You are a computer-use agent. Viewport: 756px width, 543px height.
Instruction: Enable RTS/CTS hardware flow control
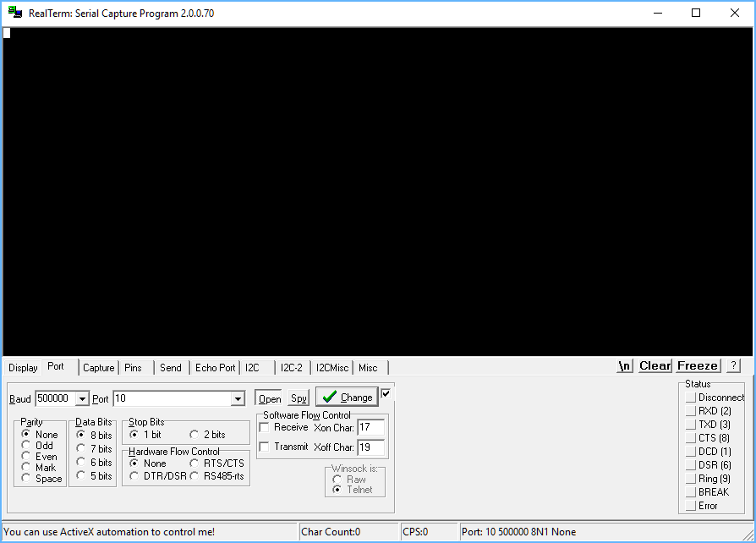(195, 463)
